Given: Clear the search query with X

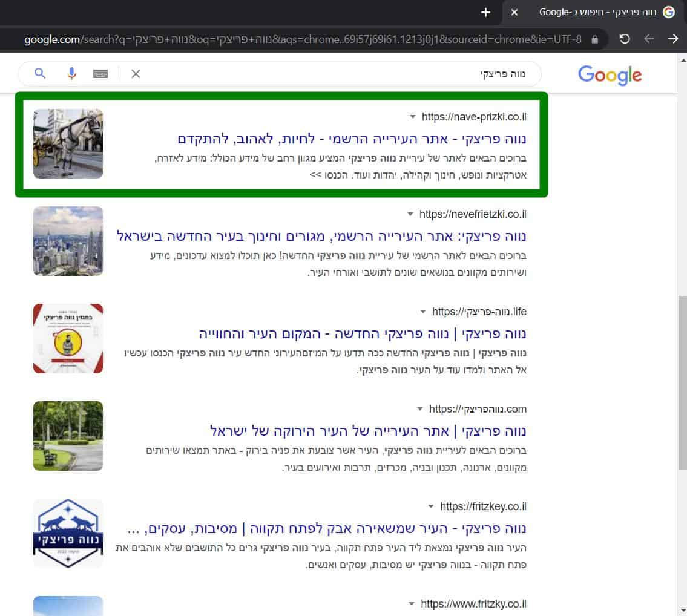Looking at the screenshot, I should coord(136,74).
